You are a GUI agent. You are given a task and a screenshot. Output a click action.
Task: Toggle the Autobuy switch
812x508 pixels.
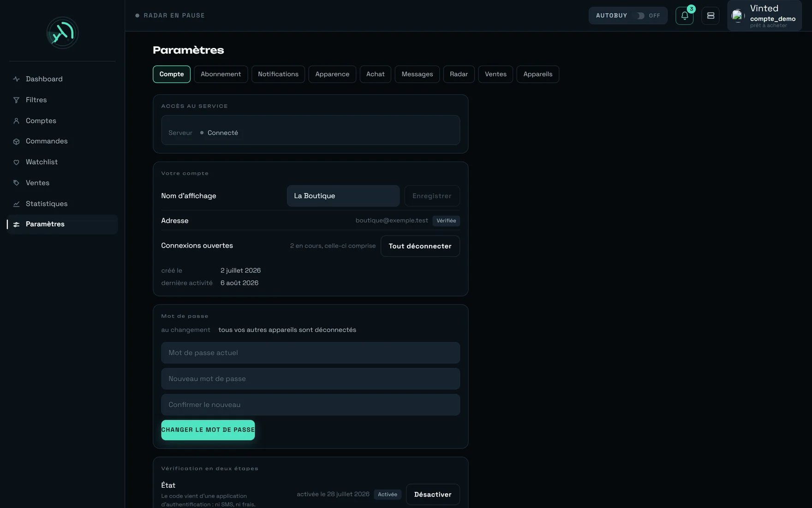640,16
